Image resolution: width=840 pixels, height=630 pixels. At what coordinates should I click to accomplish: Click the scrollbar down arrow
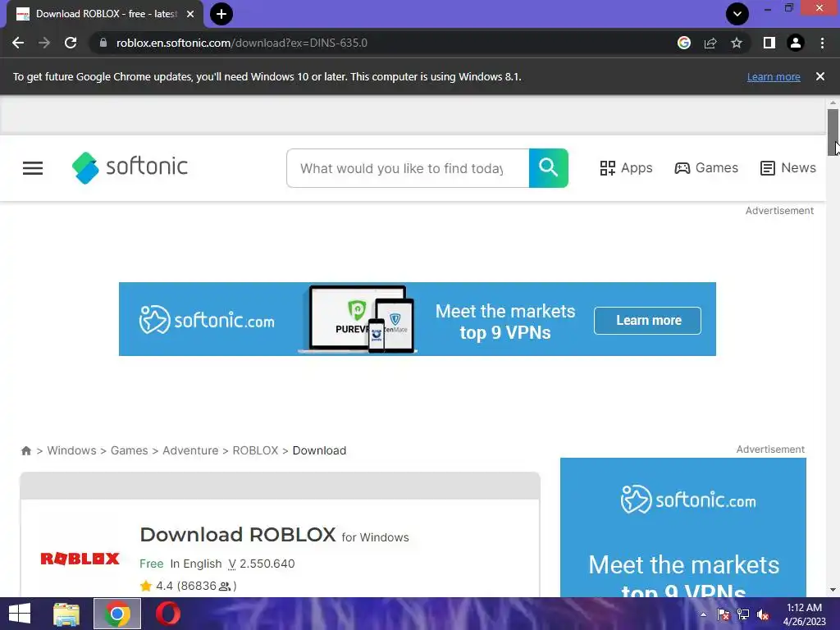tap(833, 590)
